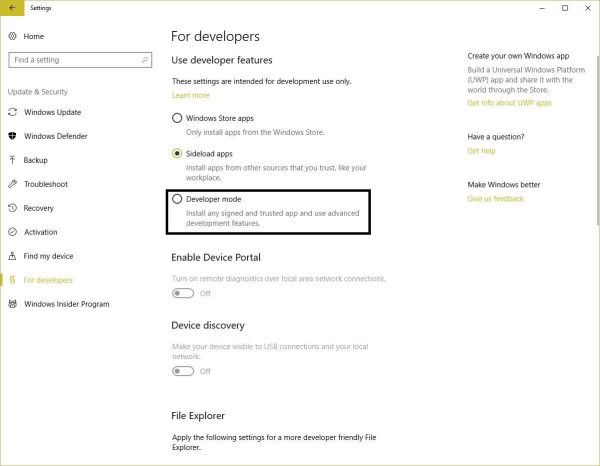Click the Windows Update refresh icon
Image resolution: width=600 pixels, height=466 pixels.
13,112
